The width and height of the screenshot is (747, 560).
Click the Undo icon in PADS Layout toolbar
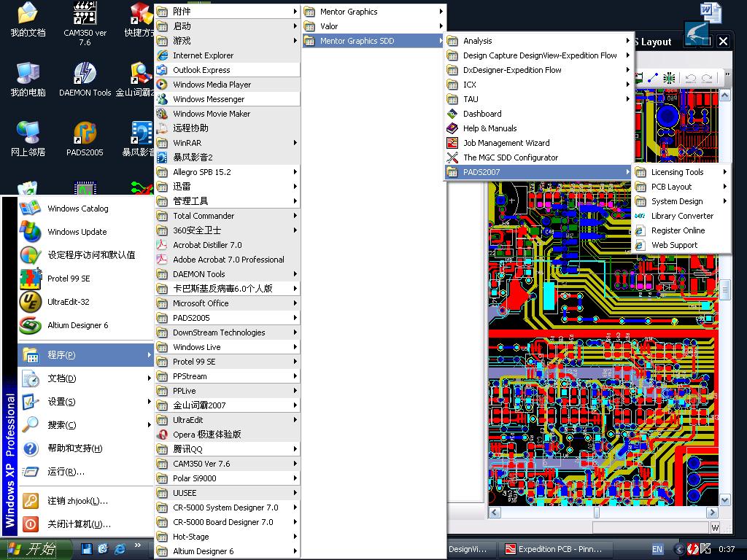pos(690,77)
